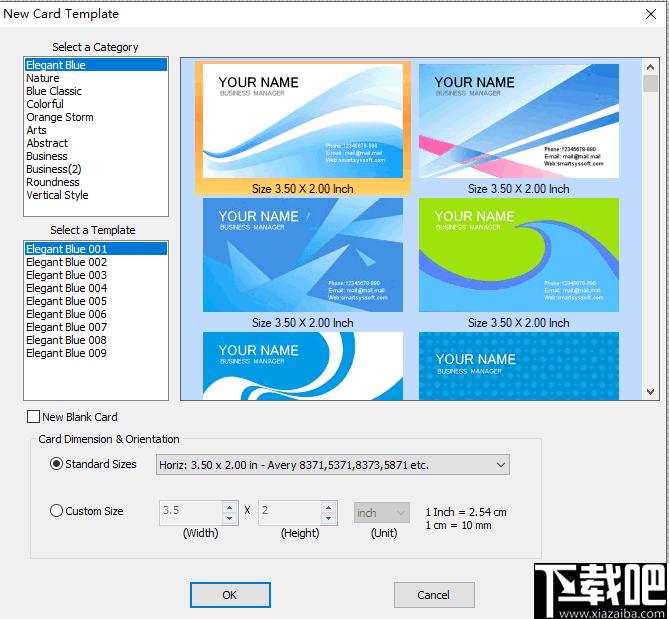Choose the blue geometric polygon card thumbnail
Viewport: 669px width, 619px height.
303,255
